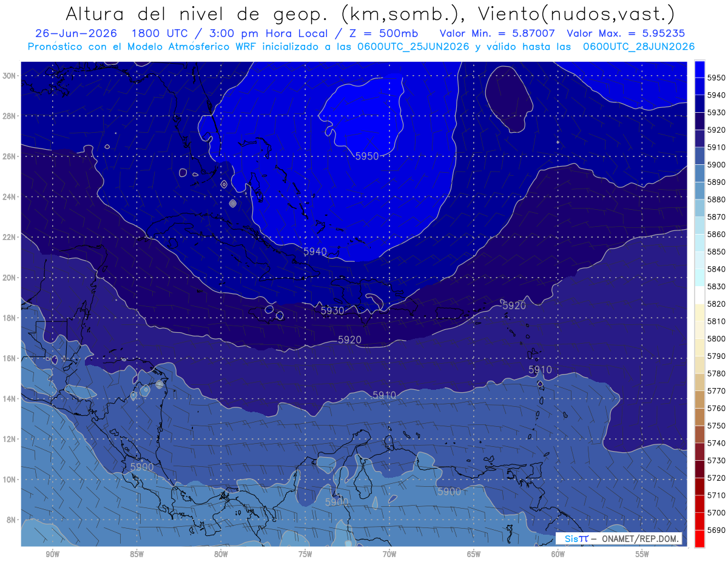Pick the legend swatch between 5820 and 5810

[699, 312]
